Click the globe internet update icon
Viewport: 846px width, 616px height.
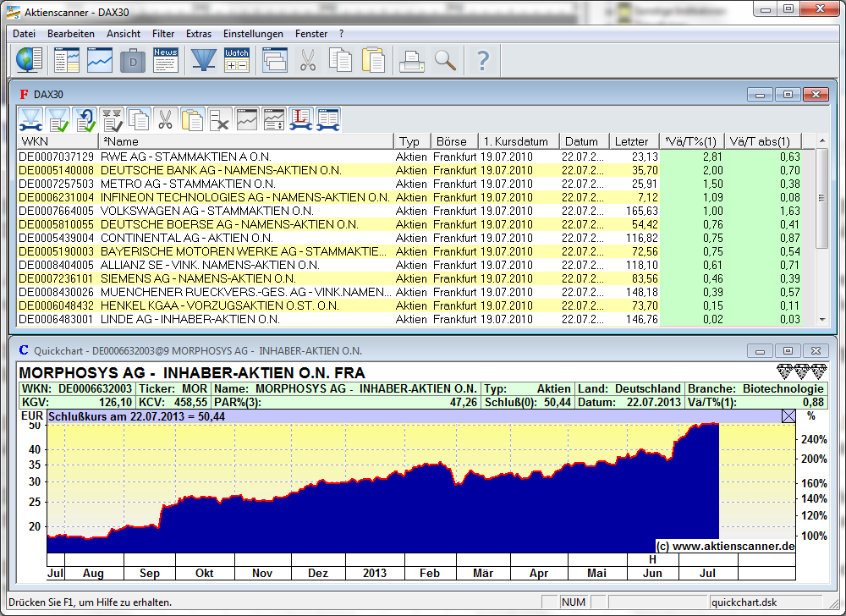point(30,60)
